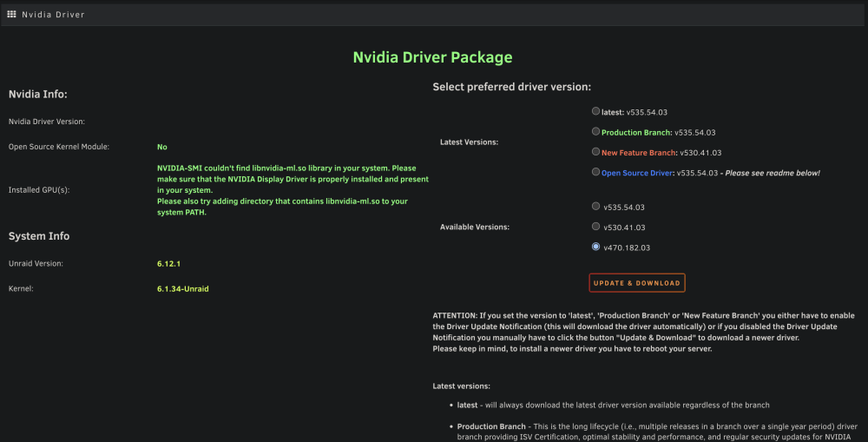
Task: Click the ATTENTION notice paragraph
Action: 643,332
